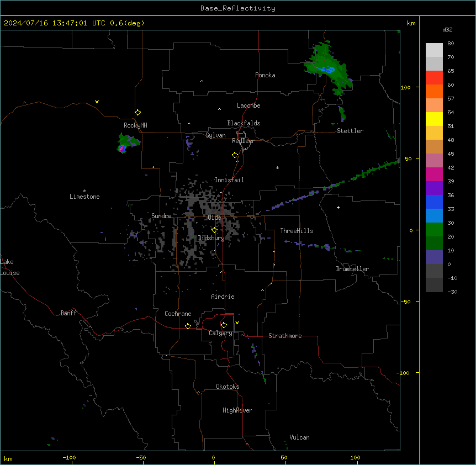Screen dimensions: 476x465
Task: Click the Sylvan label
Action: pos(215,135)
